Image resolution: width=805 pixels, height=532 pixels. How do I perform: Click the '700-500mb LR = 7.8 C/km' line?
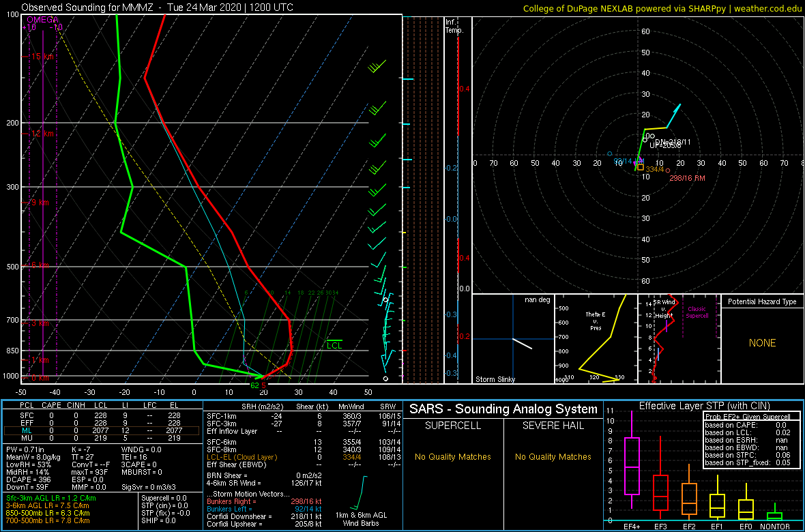tap(48, 520)
